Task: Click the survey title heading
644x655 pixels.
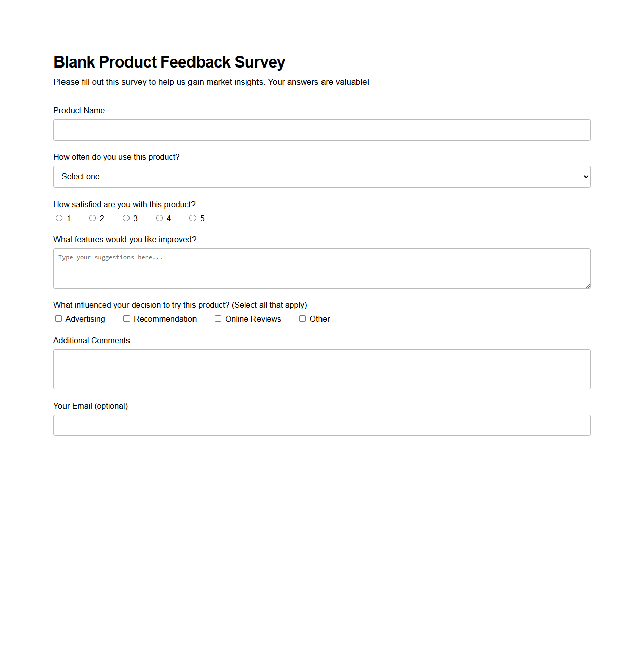Action: coord(169,61)
